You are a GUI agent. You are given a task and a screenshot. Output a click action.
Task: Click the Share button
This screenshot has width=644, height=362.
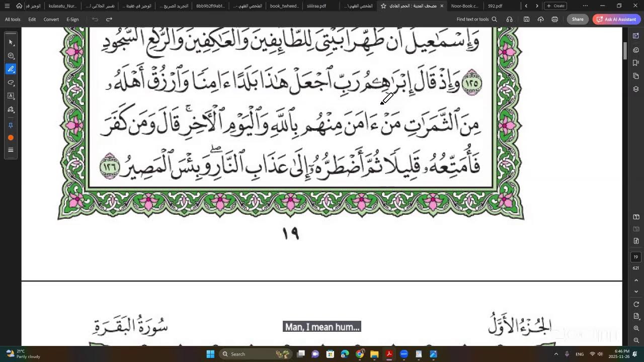tap(578, 19)
